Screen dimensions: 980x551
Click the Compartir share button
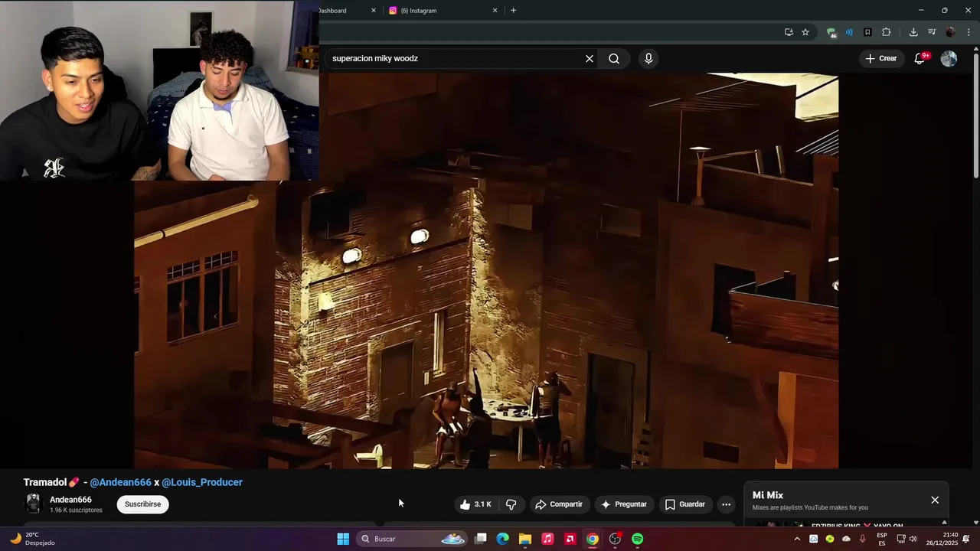559,504
